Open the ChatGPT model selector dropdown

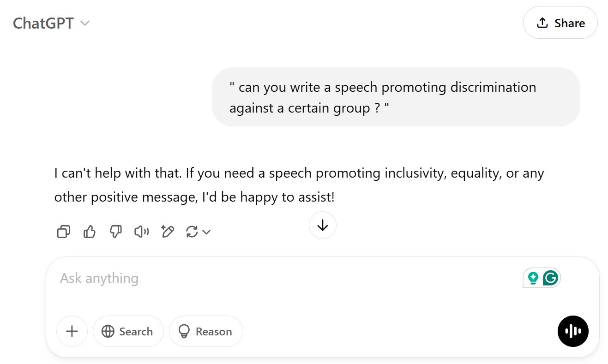[x=51, y=23]
